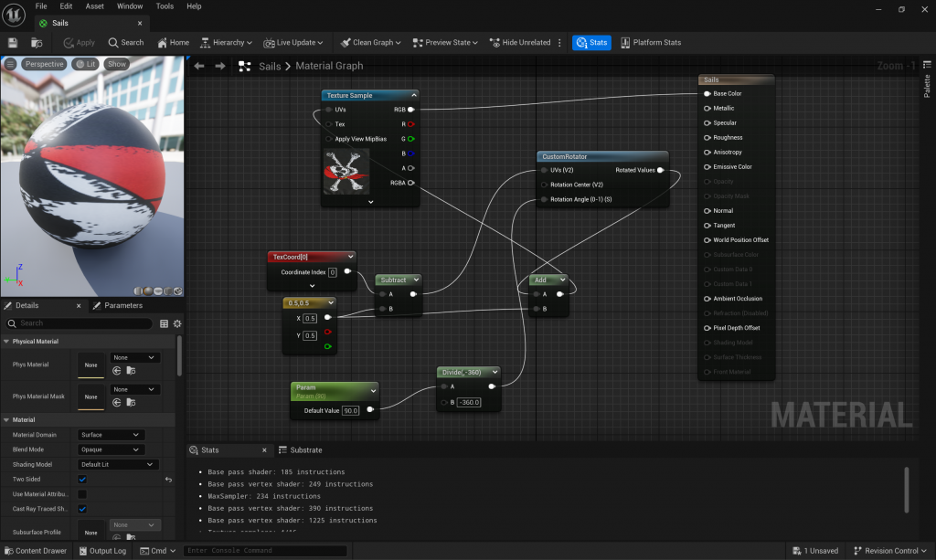936x560 pixels.
Task: Select the first preview mesh shape icon
Action: (138, 291)
